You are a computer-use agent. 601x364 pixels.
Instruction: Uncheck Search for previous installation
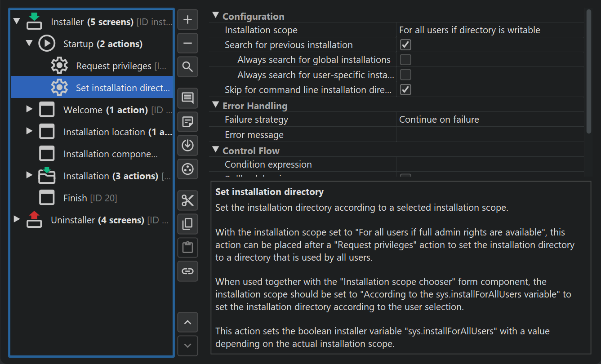(x=405, y=45)
